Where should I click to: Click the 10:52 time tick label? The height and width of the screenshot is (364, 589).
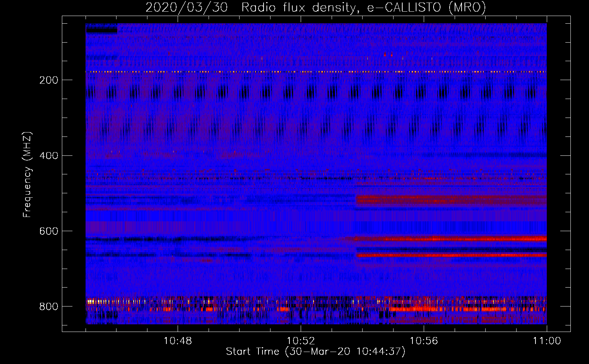click(x=301, y=341)
